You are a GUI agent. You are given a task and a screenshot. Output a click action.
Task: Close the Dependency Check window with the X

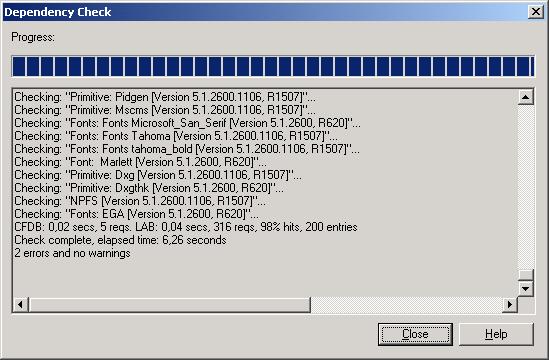[x=536, y=12]
